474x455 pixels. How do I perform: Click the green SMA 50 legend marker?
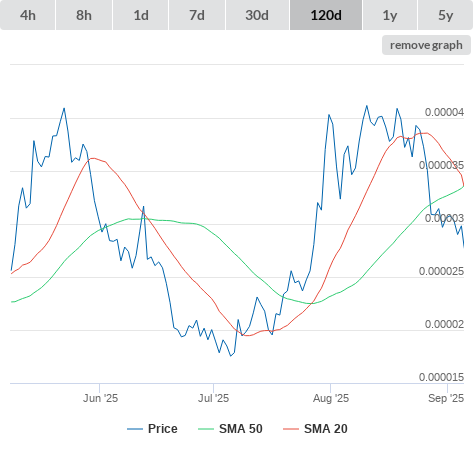[x=206, y=429]
